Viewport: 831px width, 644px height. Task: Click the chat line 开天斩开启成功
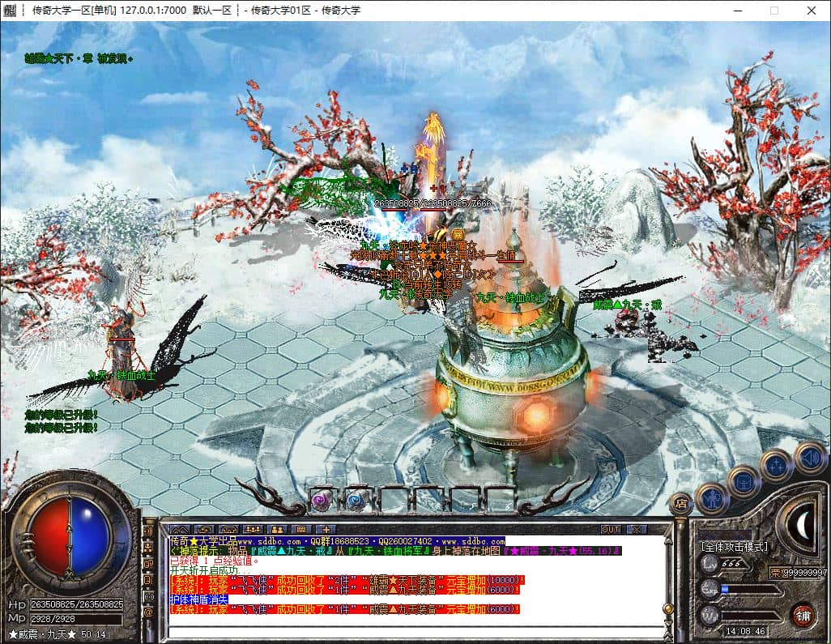click(x=211, y=570)
